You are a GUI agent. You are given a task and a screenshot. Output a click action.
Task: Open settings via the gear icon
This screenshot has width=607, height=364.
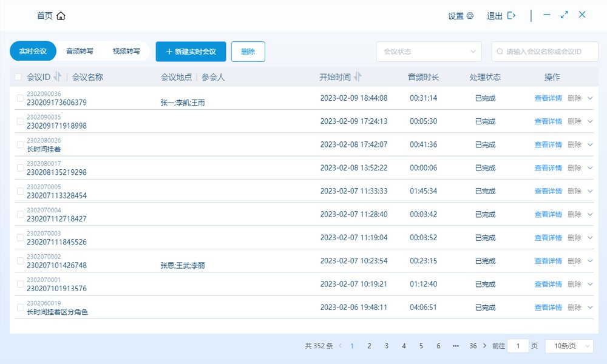coord(470,16)
